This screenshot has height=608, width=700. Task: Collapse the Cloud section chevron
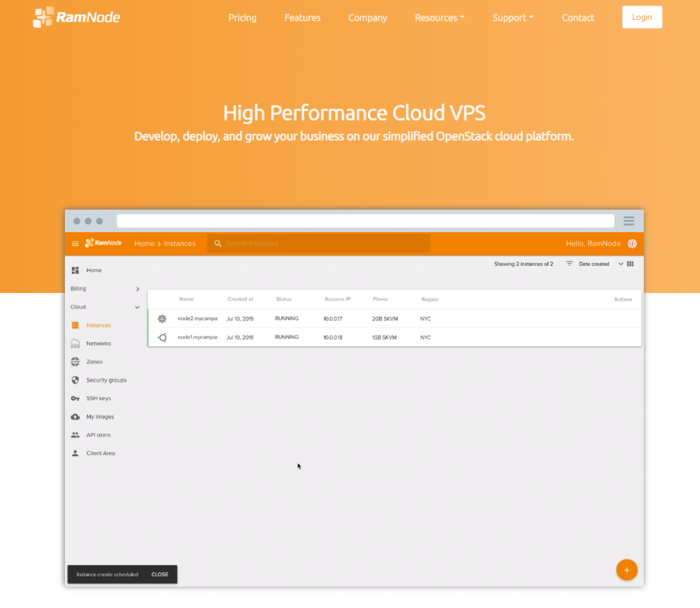click(137, 307)
